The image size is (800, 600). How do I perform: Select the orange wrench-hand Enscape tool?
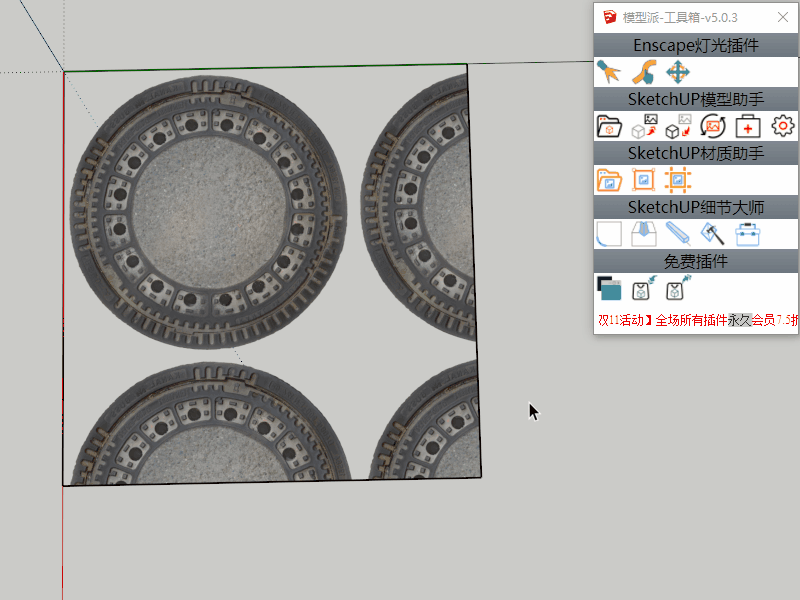coord(643,72)
